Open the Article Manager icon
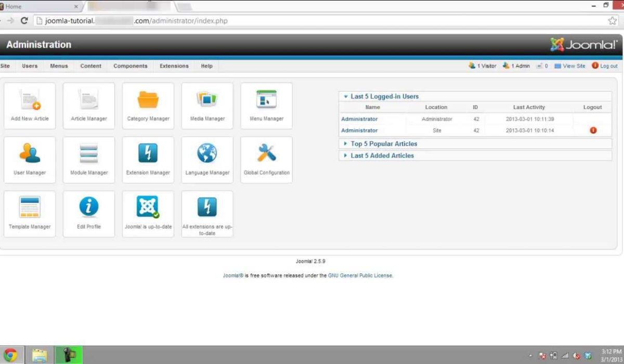624x364 pixels. pos(89,106)
